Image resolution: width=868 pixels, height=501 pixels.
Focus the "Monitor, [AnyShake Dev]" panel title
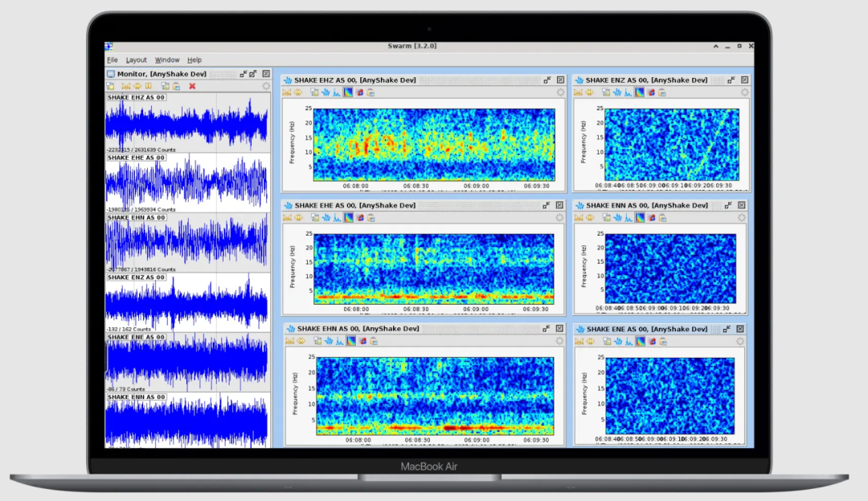[x=162, y=74]
